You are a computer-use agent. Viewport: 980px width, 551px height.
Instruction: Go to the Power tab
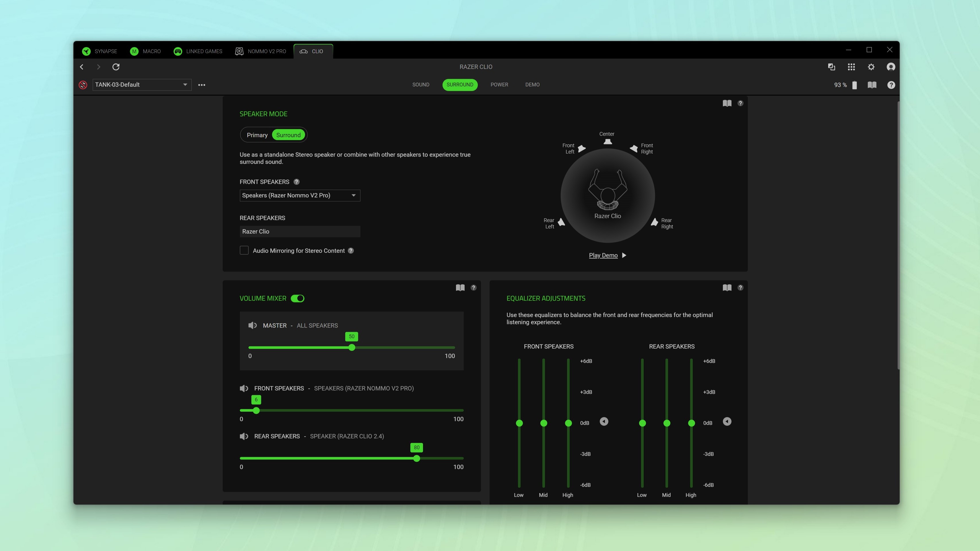click(499, 84)
